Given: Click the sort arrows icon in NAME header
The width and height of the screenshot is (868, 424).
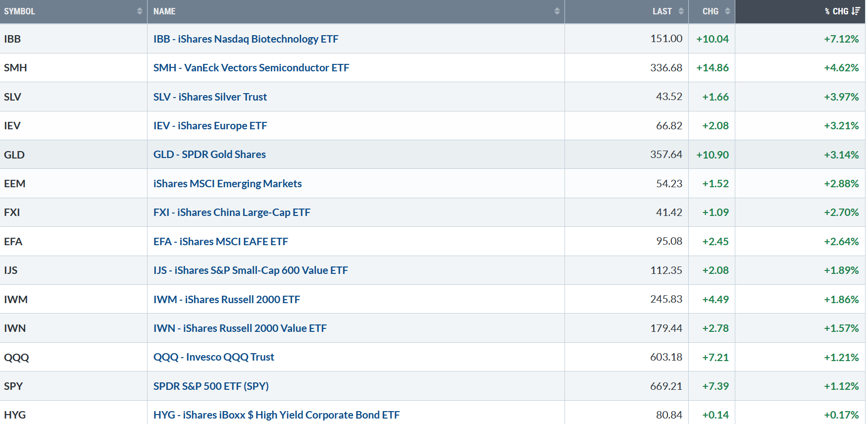Looking at the screenshot, I should (x=557, y=11).
